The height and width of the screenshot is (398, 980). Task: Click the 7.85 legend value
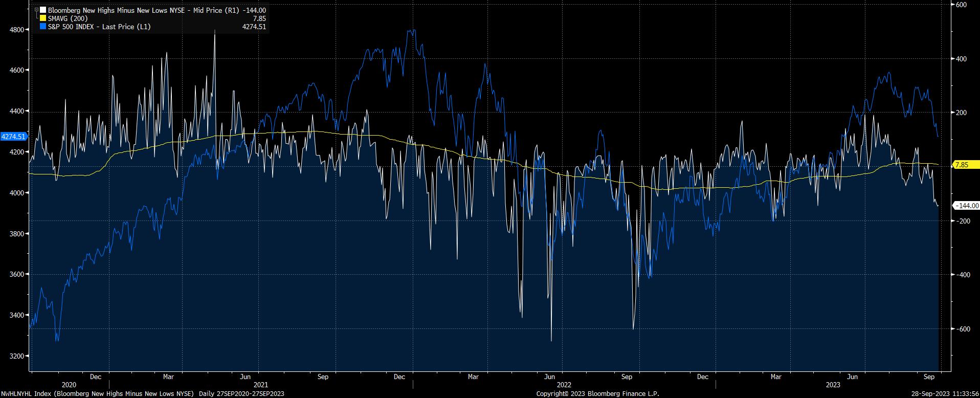[259, 18]
